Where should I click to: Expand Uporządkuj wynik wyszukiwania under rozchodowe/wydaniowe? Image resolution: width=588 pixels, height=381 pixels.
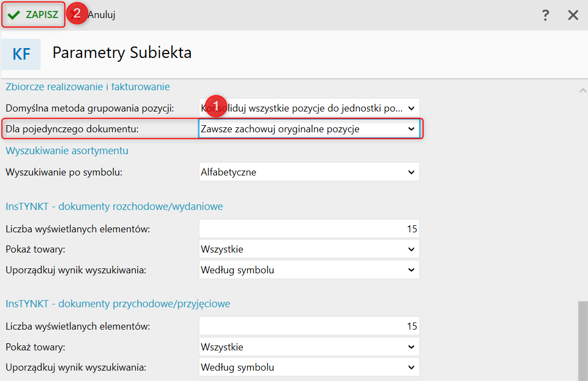click(x=309, y=269)
